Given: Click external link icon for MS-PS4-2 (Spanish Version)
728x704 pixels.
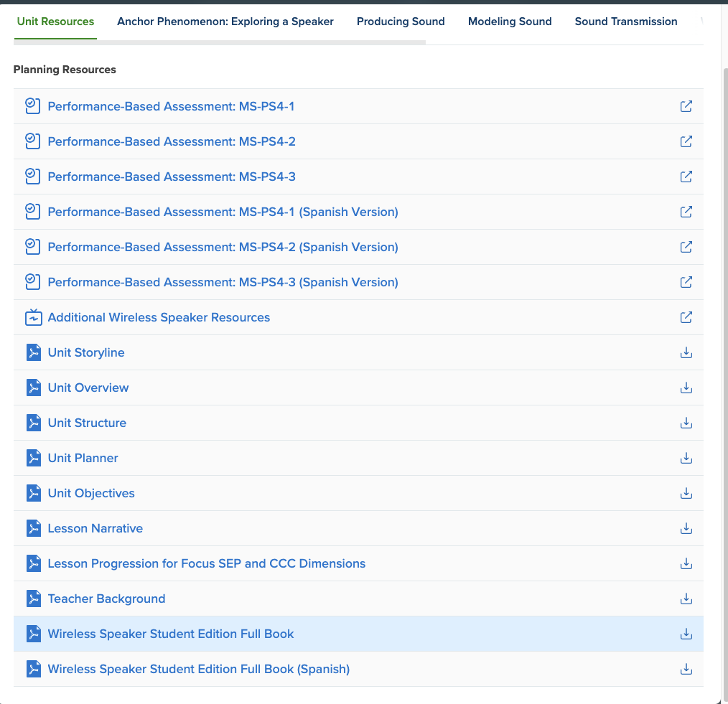Looking at the screenshot, I should [x=686, y=247].
